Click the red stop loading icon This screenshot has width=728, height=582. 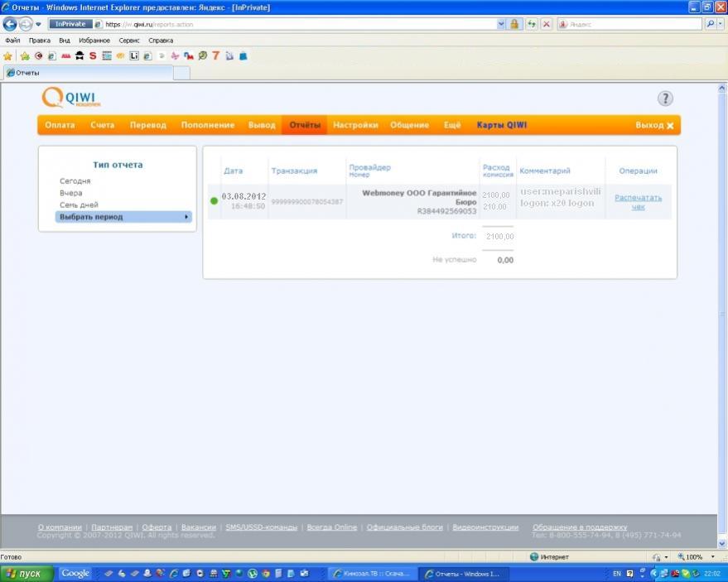[546, 24]
